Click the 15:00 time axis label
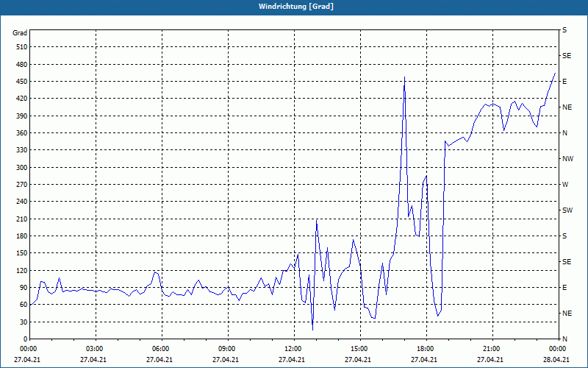The width and height of the screenshot is (588, 368). [358, 349]
